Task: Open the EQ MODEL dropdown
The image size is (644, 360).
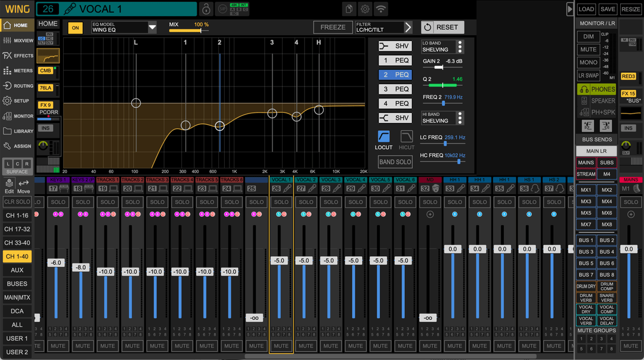Action: [x=152, y=27]
